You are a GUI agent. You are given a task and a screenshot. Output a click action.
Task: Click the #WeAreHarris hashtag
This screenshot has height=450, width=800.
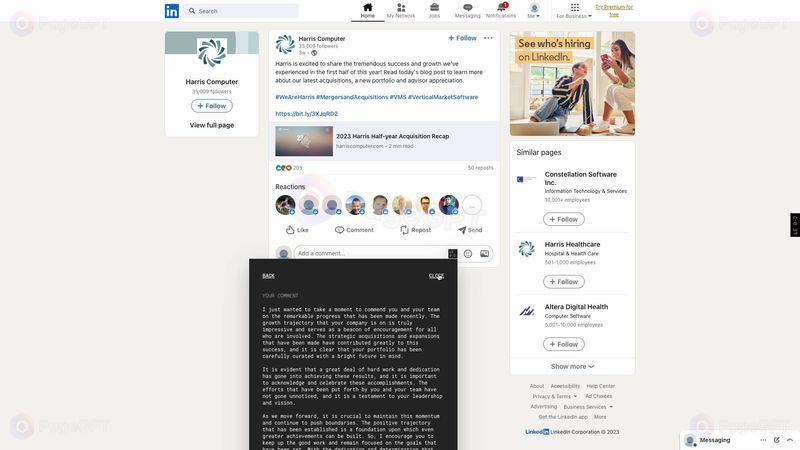[295, 97]
